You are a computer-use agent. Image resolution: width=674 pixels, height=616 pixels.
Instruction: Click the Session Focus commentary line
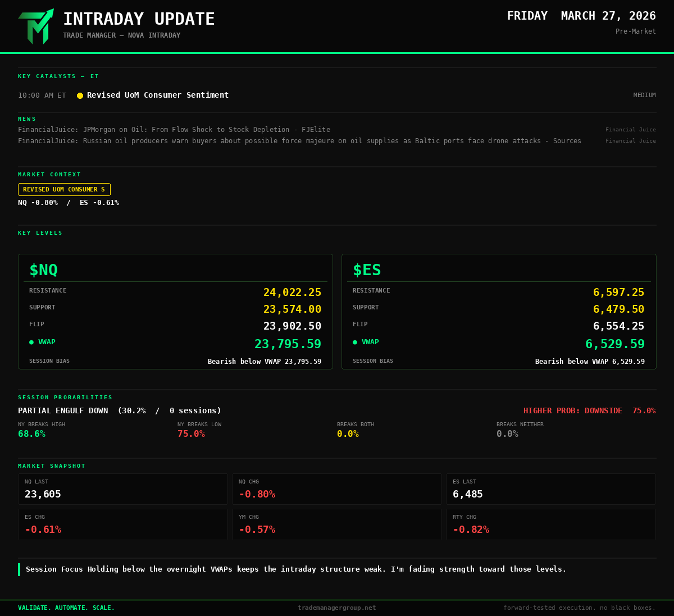point(296,569)
